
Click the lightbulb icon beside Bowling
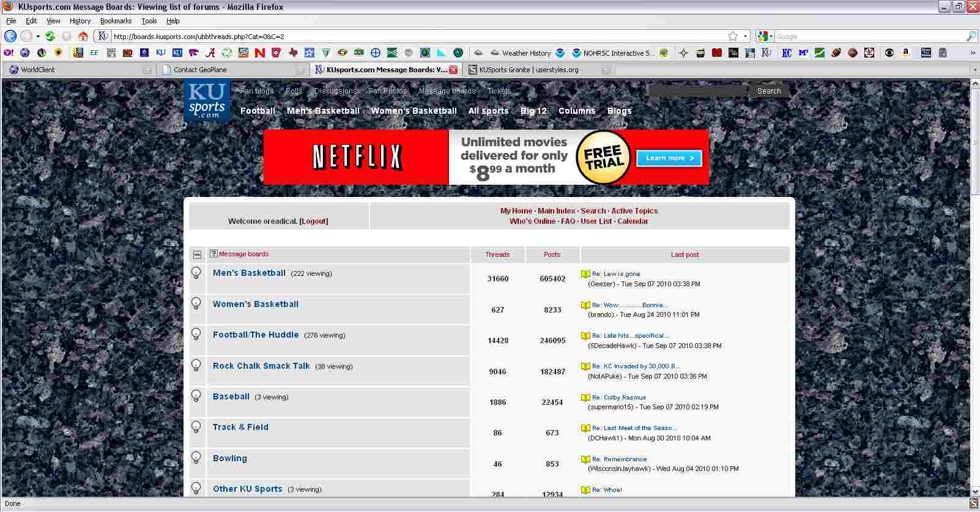click(196, 458)
